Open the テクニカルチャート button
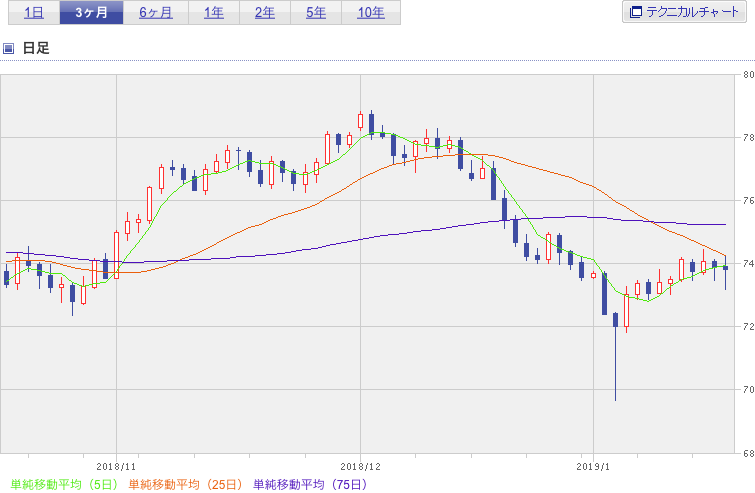Viewport: 755px width, 493px height. pyautogui.click(x=684, y=12)
